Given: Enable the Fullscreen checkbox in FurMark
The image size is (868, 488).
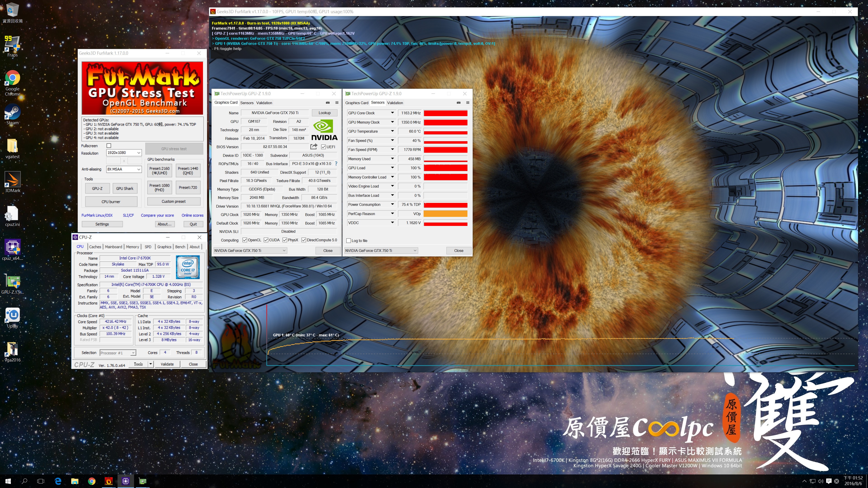Looking at the screenshot, I should [x=109, y=146].
